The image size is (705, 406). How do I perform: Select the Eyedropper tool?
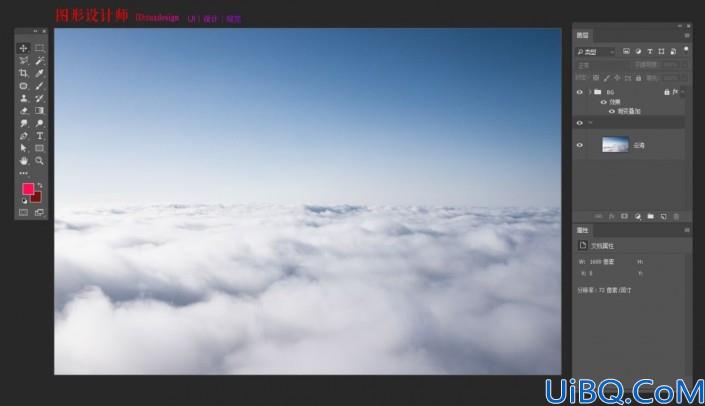(x=40, y=73)
